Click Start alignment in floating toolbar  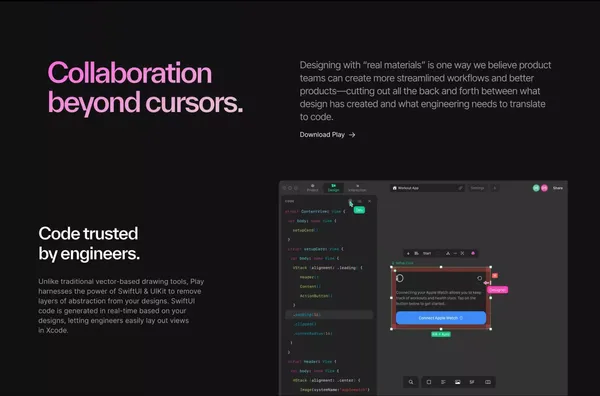[427, 253]
